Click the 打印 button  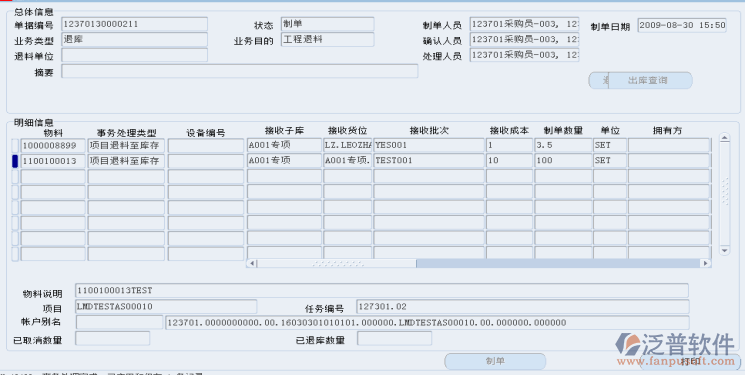(x=690, y=362)
